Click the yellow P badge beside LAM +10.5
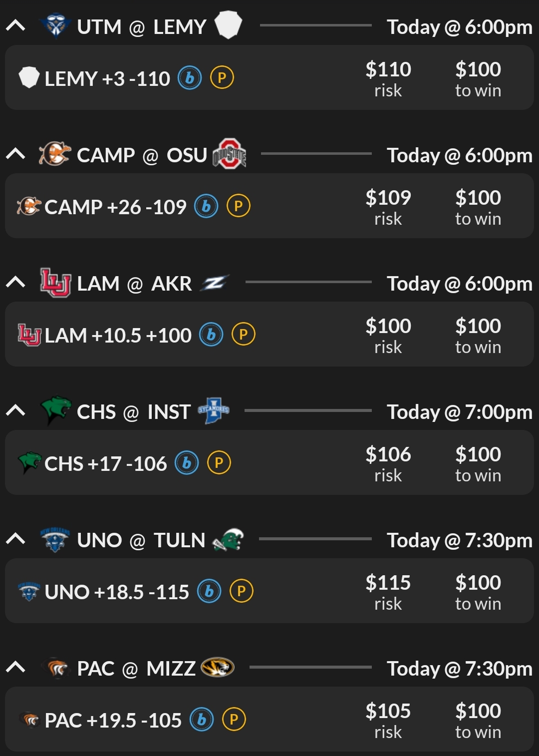 244,334
